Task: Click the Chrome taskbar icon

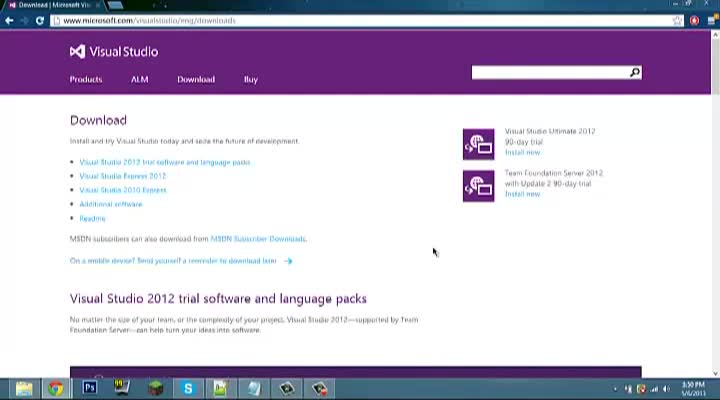Action: coord(56,389)
